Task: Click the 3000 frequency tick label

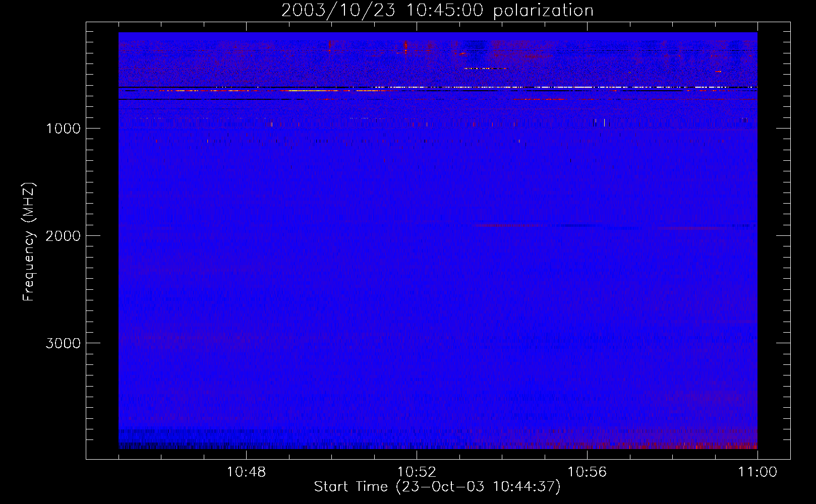Action: coord(63,343)
